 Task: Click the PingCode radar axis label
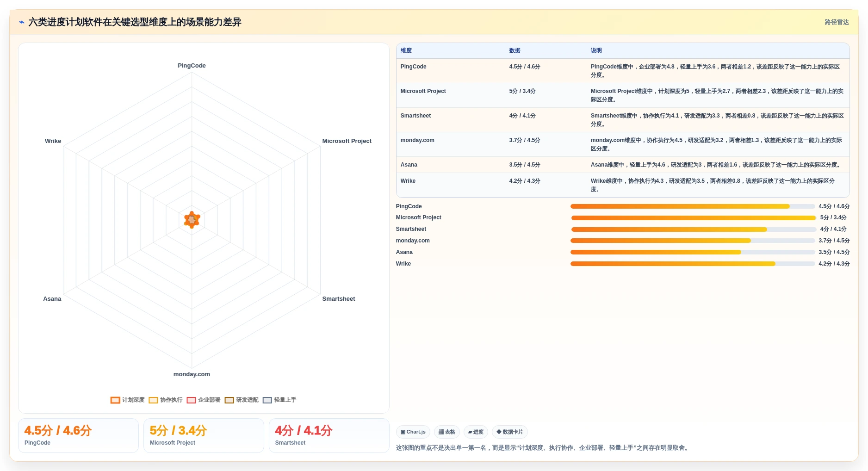click(192, 66)
